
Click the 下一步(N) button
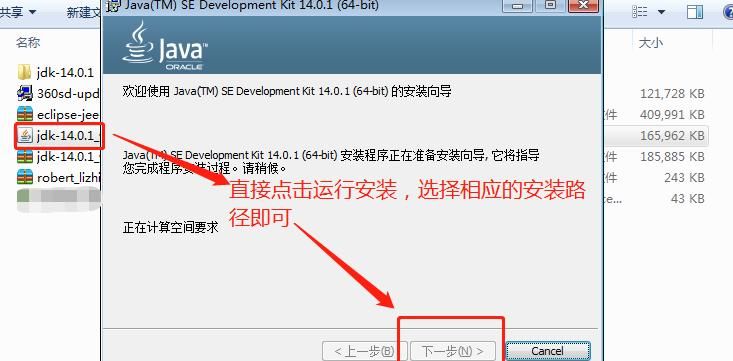[x=452, y=351]
